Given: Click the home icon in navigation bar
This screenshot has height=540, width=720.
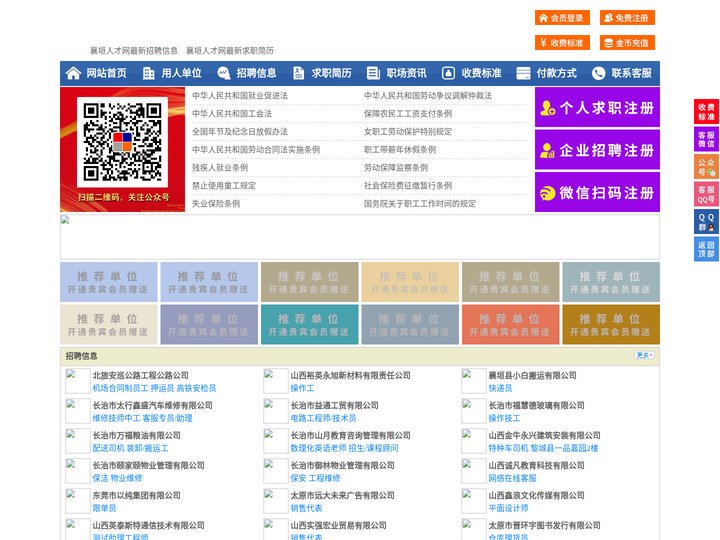Looking at the screenshot, I should tap(73, 73).
